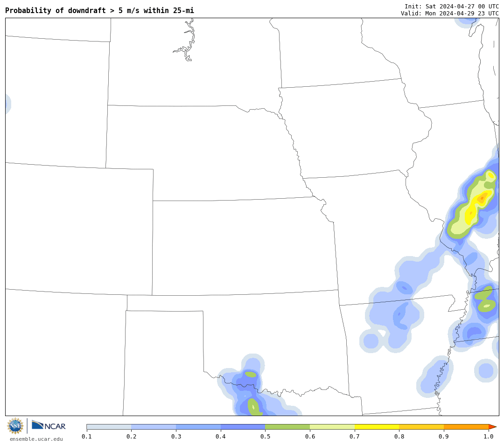The image size is (504, 445).
Task: Click the Valid time text line
Action: pos(450,13)
